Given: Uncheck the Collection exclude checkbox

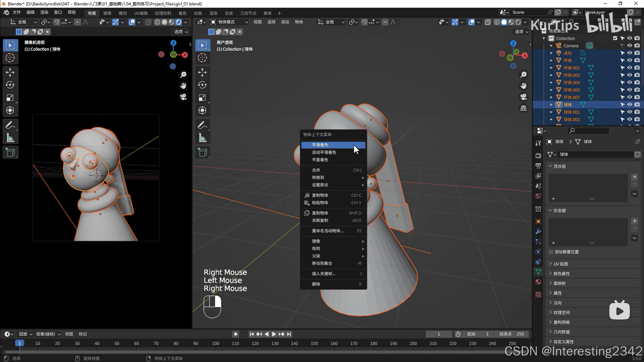Looking at the screenshot, I should (615, 38).
